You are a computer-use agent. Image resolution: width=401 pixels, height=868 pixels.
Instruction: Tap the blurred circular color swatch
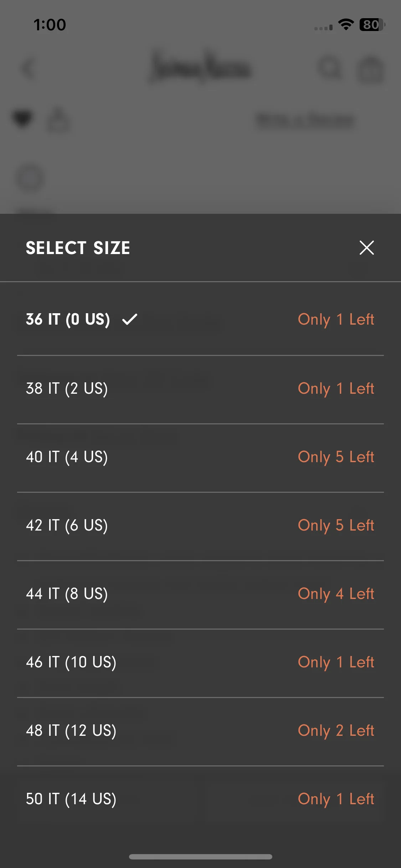(x=30, y=178)
